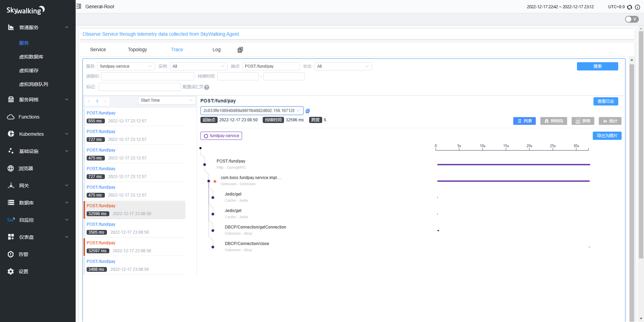Click the 搜索 search button
This screenshot has height=322, width=644.
pyautogui.click(x=597, y=66)
